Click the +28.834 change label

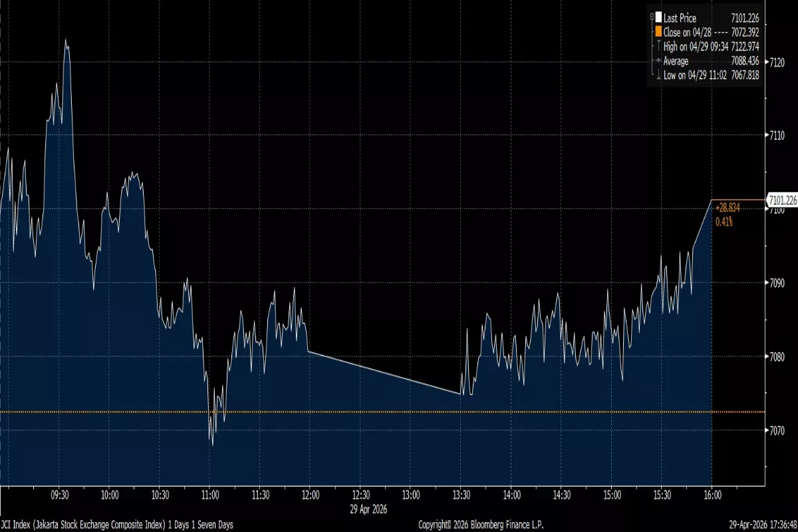728,208
